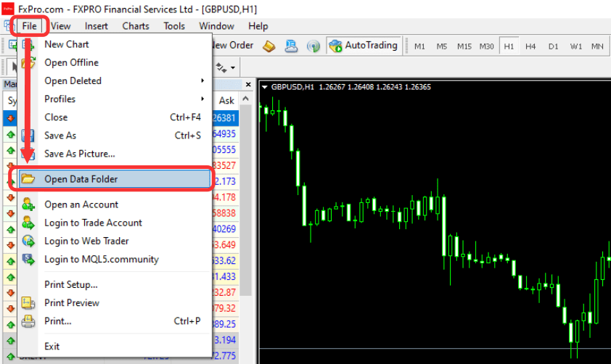The height and width of the screenshot is (364, 611).
Task: Select Save As Picture entry
Action: tap(115, 154)
